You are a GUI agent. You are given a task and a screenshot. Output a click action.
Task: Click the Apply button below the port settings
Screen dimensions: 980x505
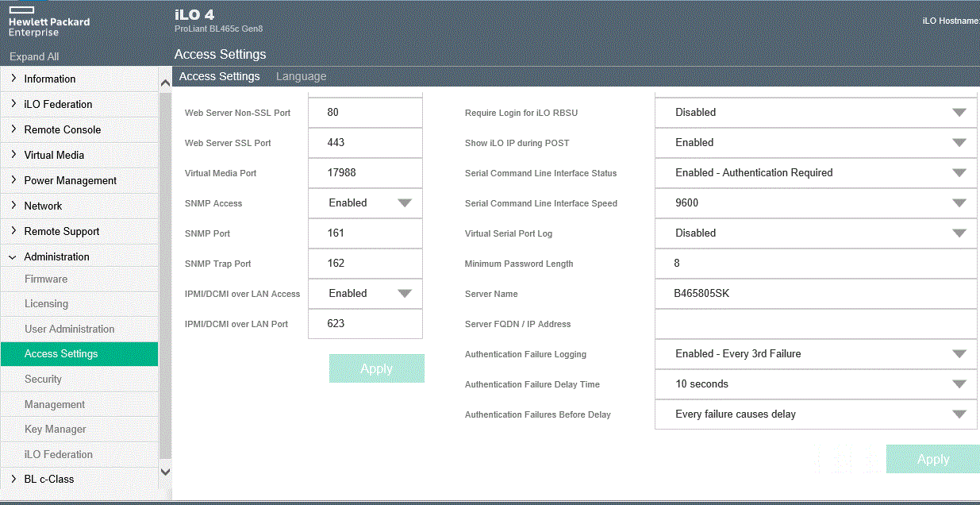point(377,368)
